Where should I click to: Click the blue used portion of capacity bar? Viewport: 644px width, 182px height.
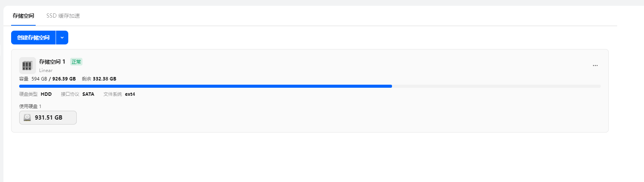205,86
